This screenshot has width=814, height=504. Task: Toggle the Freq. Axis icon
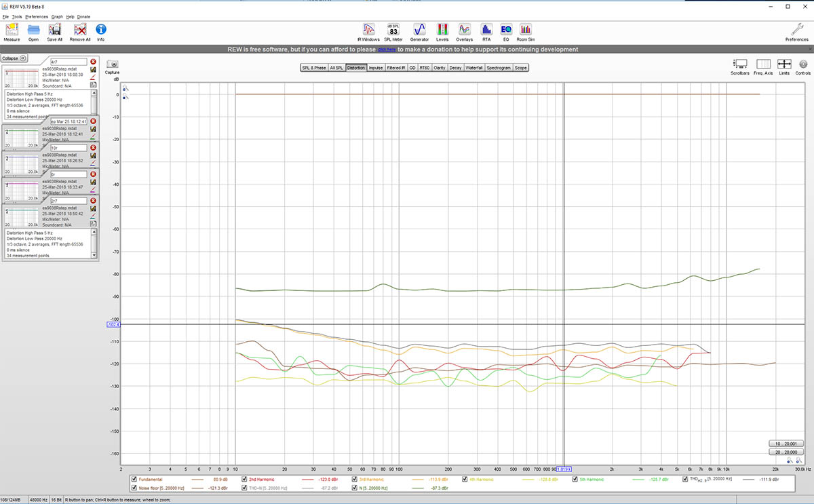762,64
